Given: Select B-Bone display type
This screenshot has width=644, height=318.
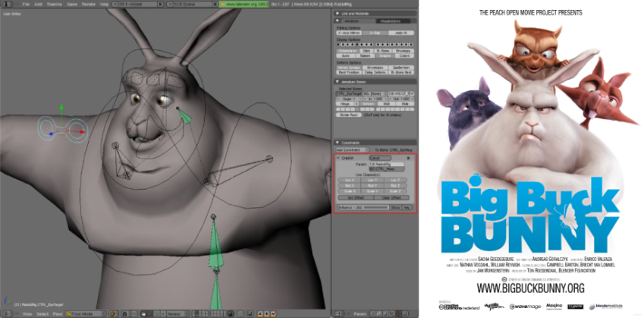Looking at the screenshot, I should [382, 51].
